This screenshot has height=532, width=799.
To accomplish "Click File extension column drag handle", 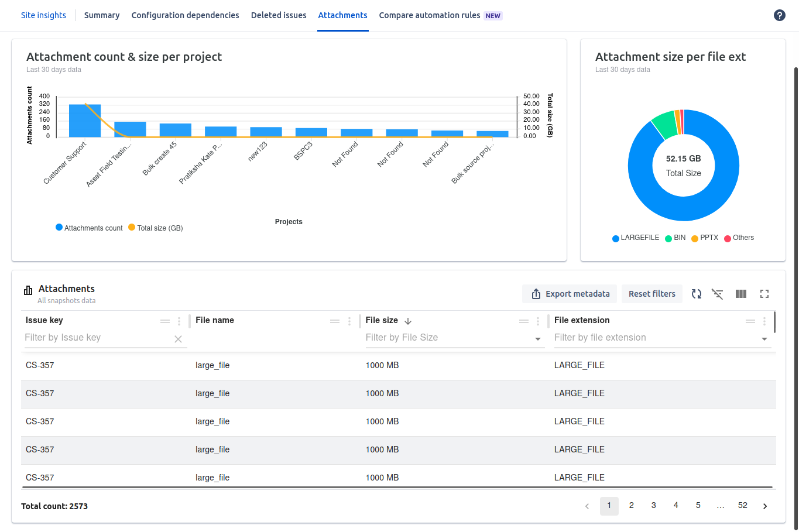I will click(x=750, y=321).
